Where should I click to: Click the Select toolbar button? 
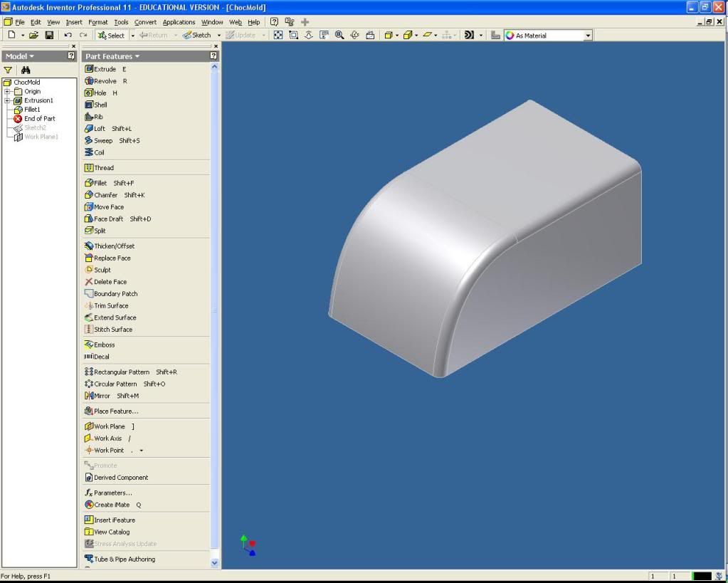111,35
